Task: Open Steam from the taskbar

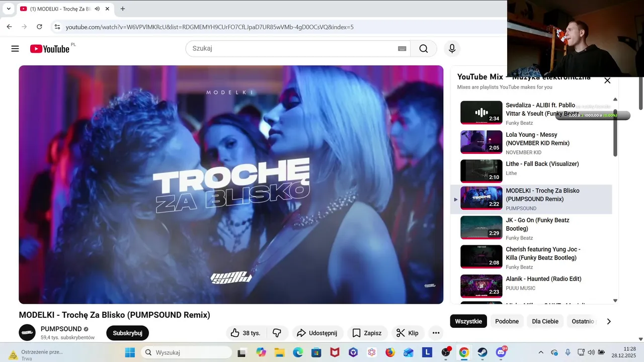Action: point(482,352)
